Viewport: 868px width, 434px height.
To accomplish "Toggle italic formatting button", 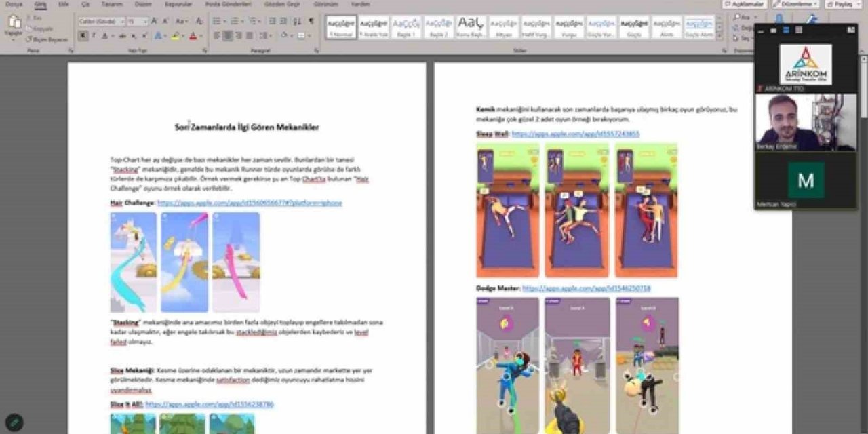I will [93, 35].
